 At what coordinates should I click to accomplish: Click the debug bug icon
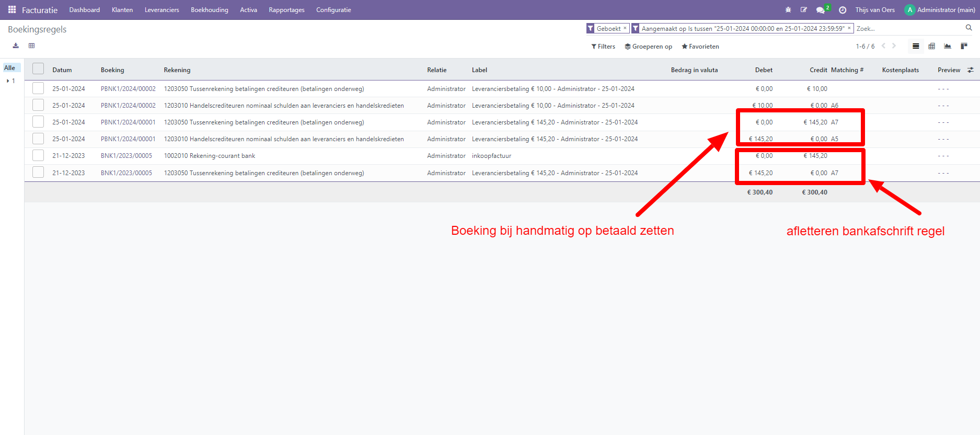788,10
